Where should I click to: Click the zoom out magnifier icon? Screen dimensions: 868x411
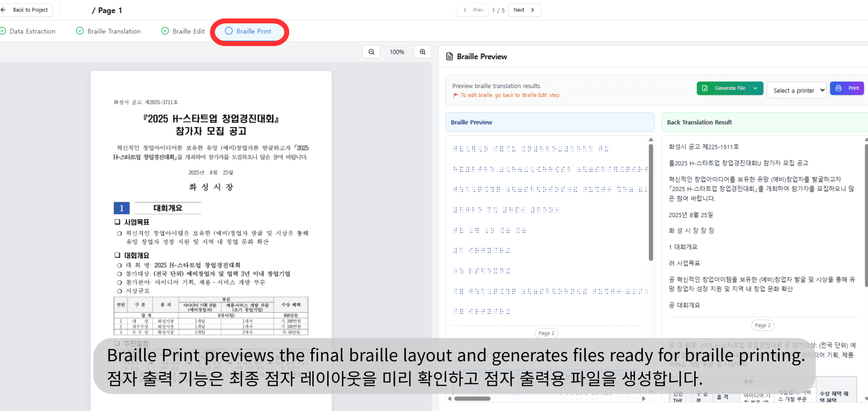point(372,52)
